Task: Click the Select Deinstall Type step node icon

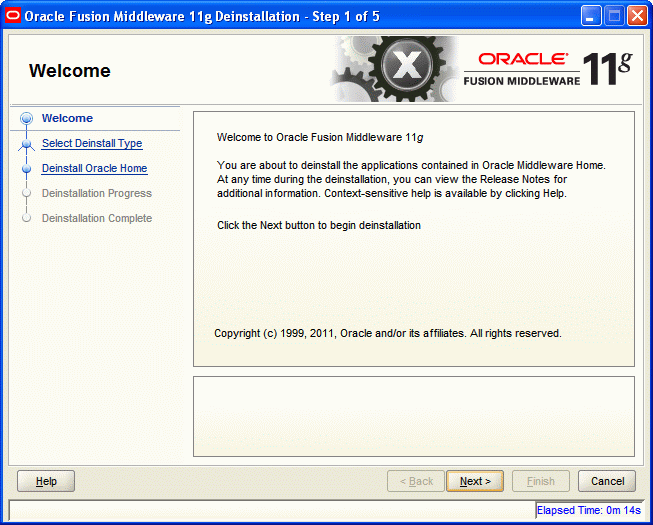Action: (x=26, y=144)
